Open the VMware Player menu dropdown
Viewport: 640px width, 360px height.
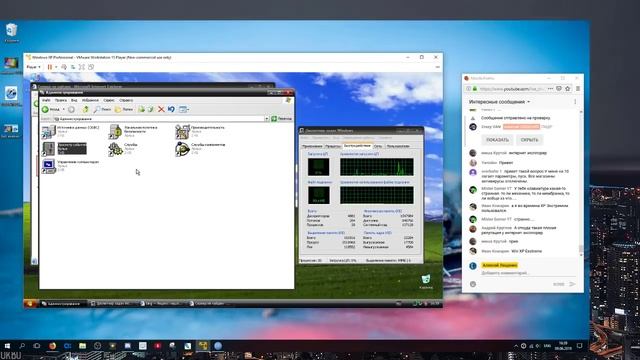pyautogui.click(x=33, y=67)
